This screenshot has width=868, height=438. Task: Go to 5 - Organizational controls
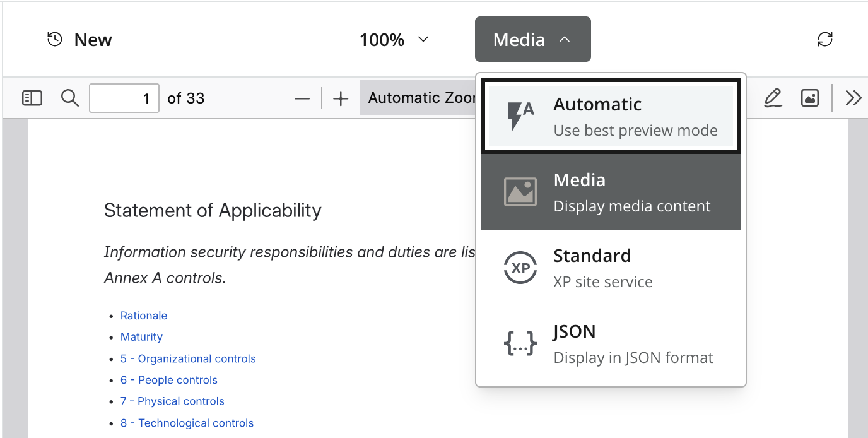pyautogui.click(x=188, y=358)
